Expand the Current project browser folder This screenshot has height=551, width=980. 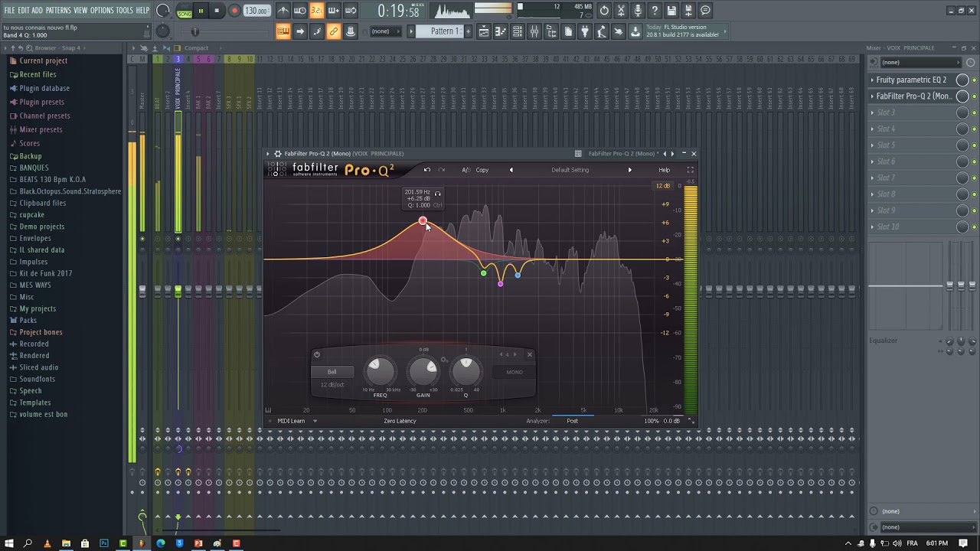tap(43, 61)
